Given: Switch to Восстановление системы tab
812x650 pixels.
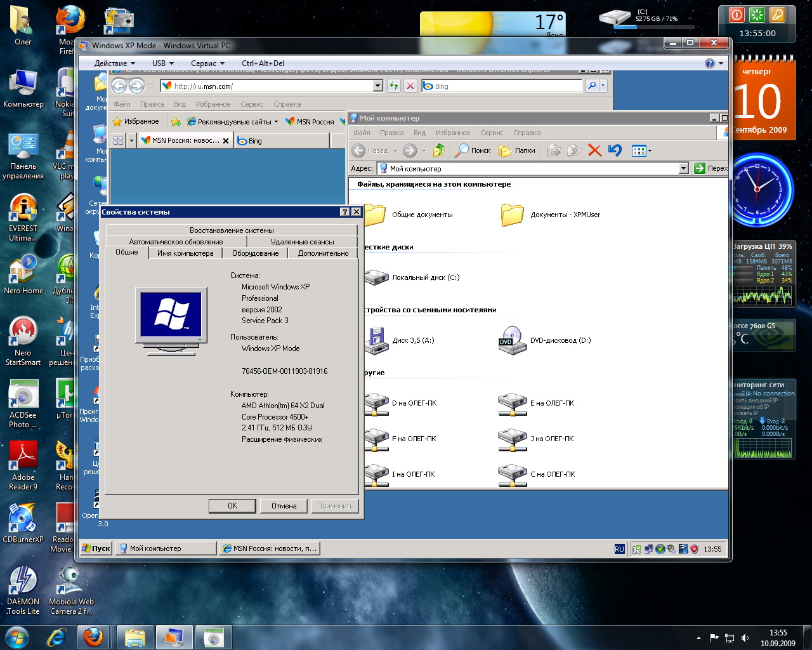Looking at the screenshot, I should 232,230.
